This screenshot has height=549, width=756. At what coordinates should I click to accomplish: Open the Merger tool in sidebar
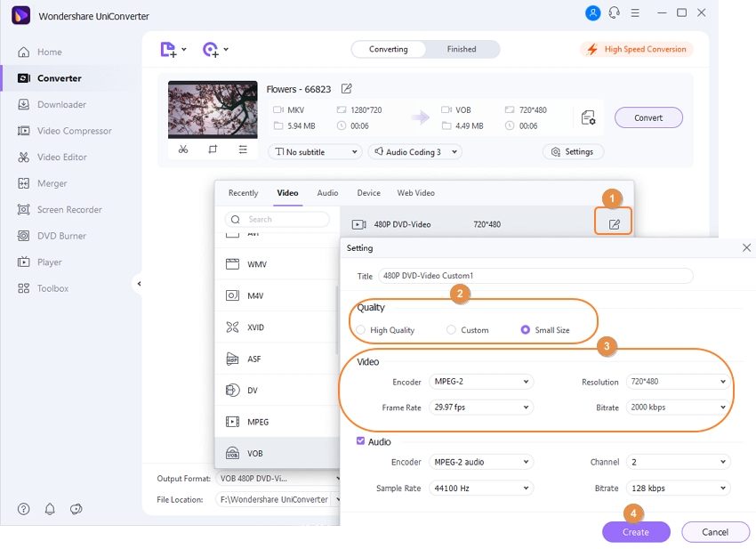point(43,183)
